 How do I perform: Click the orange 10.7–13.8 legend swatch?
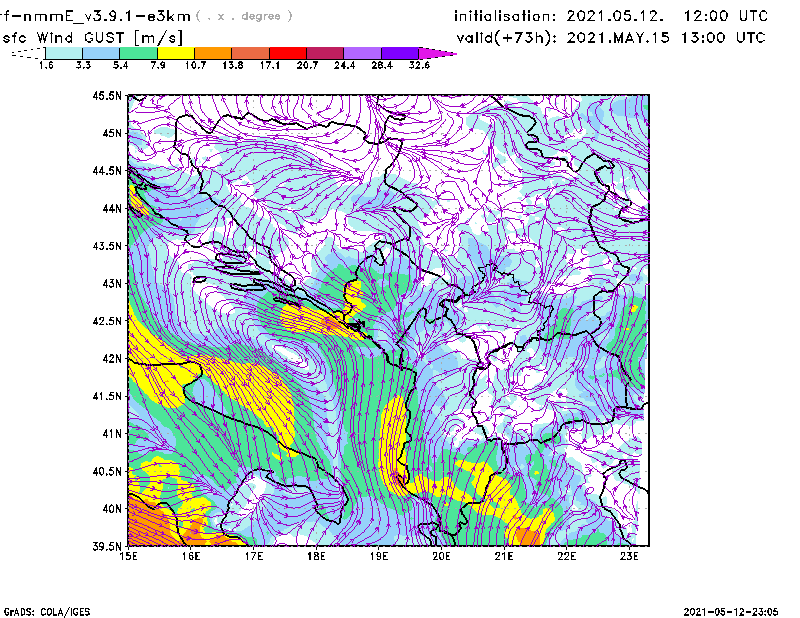click(x=213, y=53)
